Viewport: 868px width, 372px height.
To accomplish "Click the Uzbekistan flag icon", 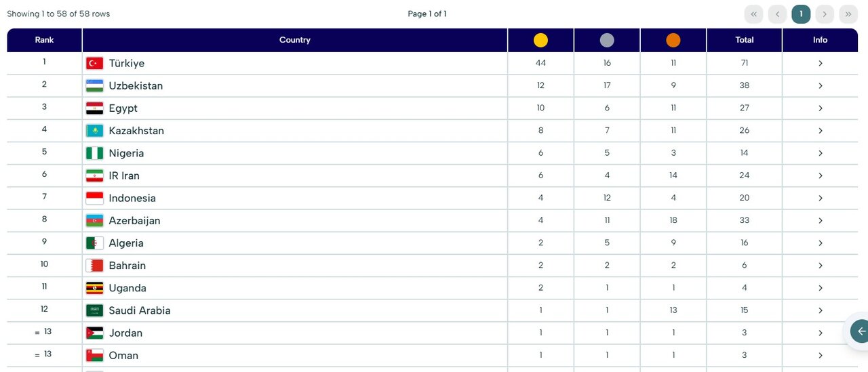I will (94, 85).
